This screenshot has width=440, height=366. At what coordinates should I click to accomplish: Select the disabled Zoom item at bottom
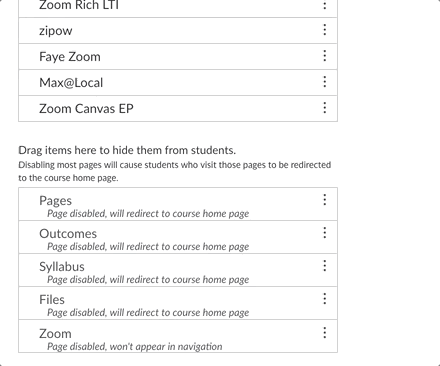(x=178, y=336)
